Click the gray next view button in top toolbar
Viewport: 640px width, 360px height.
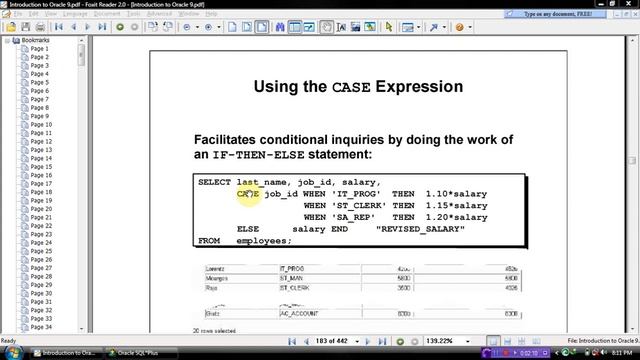pos(134,27)
